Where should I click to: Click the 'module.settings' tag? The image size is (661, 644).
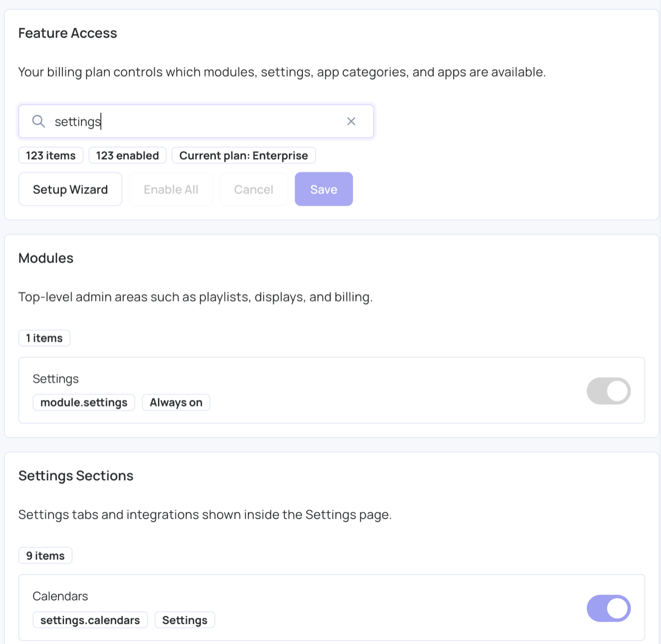point(84,402)
